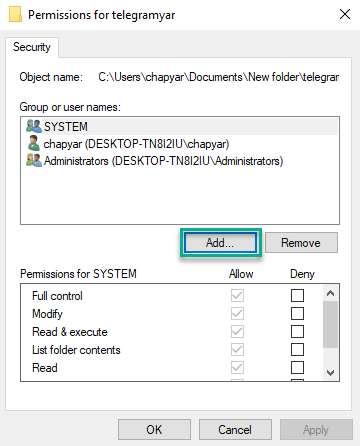Viewport: 360px width, 446px height.
Task: Click the Full control permission label
Action: (57, 296)
